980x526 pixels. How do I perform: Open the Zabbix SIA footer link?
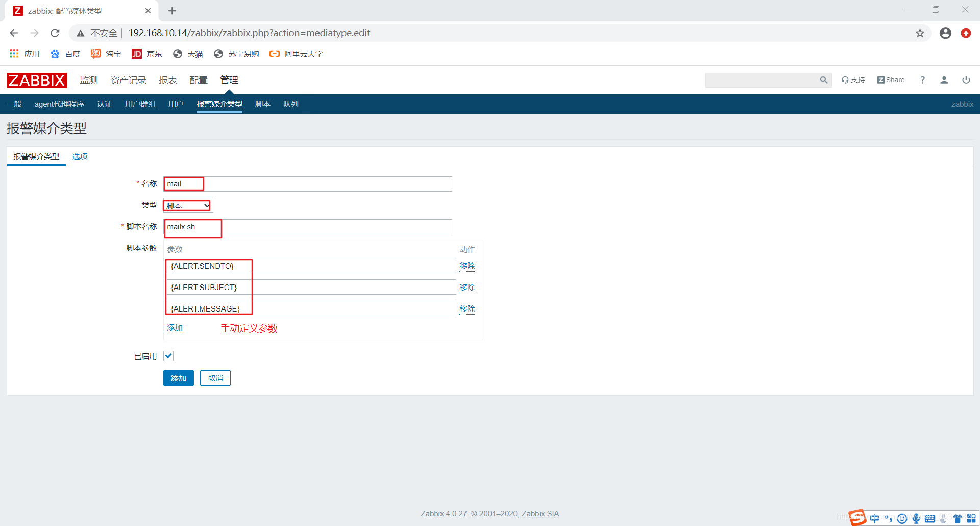click(540, 514)
